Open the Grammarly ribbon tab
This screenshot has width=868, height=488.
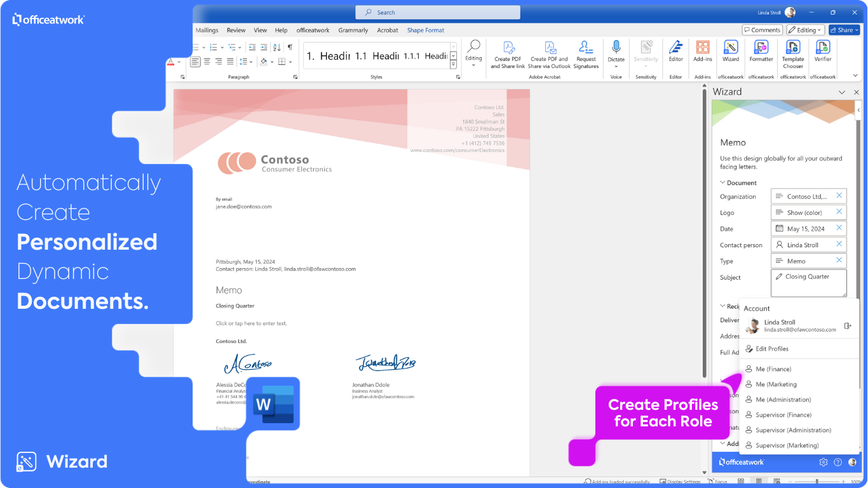pyautogui.click(x=353, y=30)
